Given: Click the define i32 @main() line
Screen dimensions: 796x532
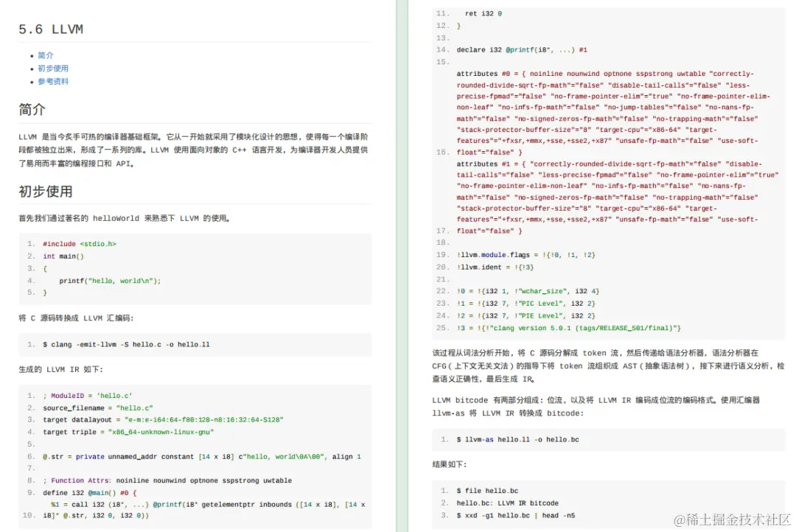Looking at the screenshot, I should (x=89, y=493).
